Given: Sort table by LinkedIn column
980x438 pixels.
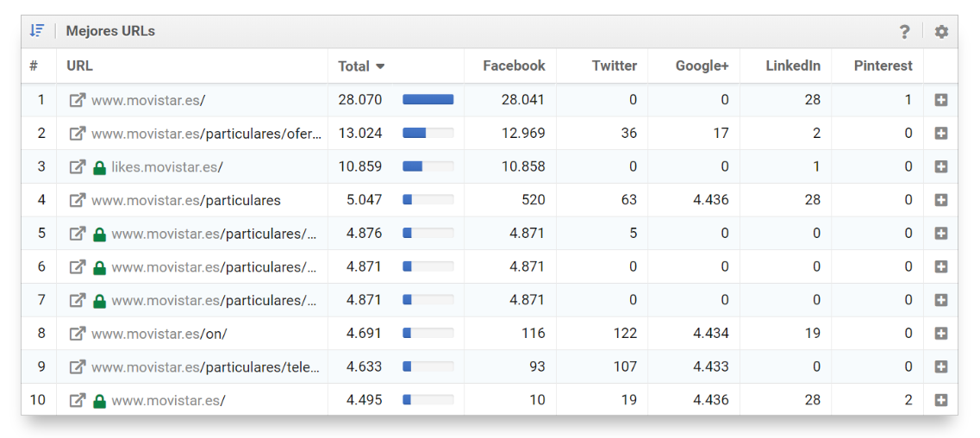Looking at the screenshot, I should coord(792,66).
